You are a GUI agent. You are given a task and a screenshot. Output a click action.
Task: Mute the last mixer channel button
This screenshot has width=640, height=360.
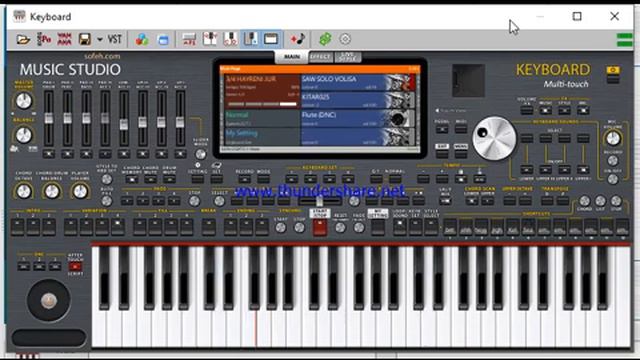[180, 154]
